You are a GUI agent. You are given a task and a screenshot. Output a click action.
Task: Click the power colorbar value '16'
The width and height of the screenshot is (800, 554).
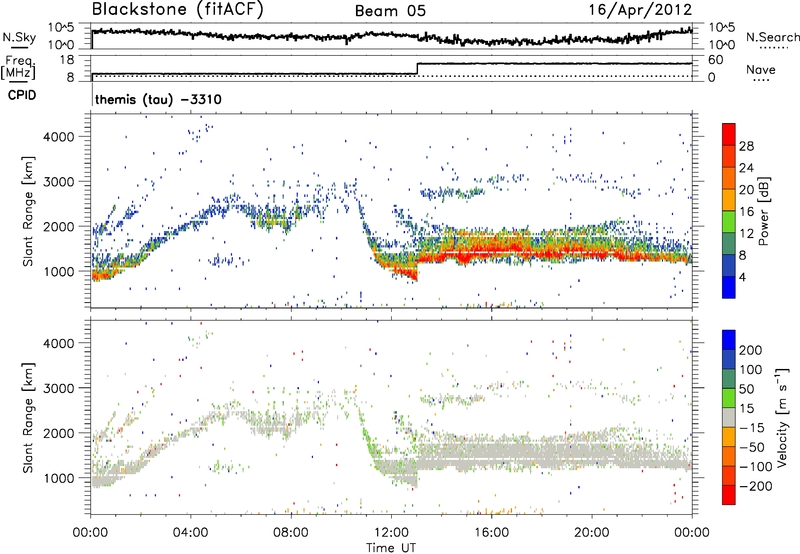click(x=746, y=212)
